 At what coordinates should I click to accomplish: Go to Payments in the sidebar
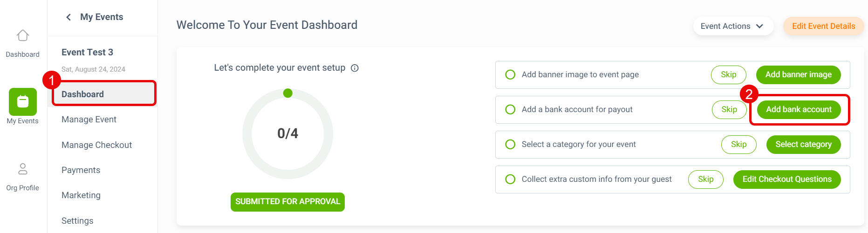point(81,170)
